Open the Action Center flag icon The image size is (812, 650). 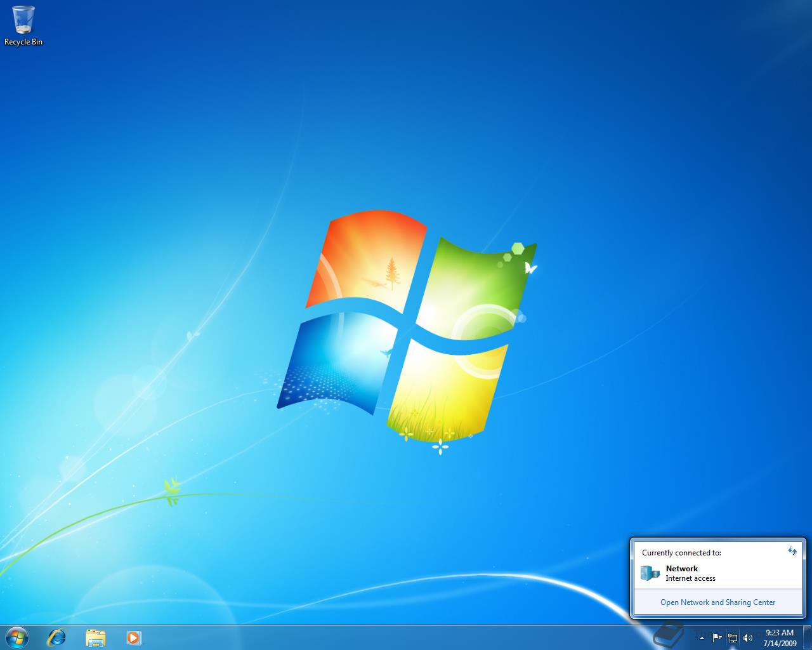coord(717,637)
